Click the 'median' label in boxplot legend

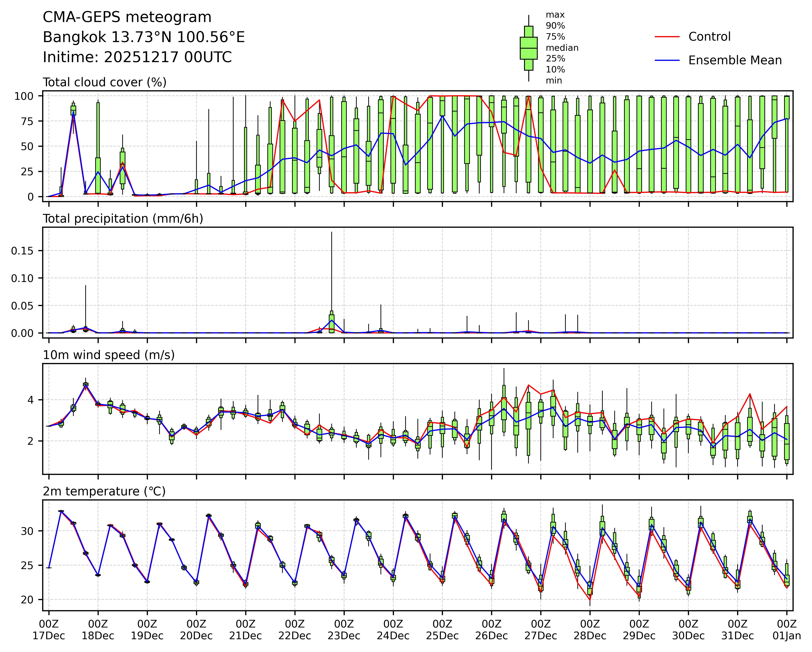point(562,48)
